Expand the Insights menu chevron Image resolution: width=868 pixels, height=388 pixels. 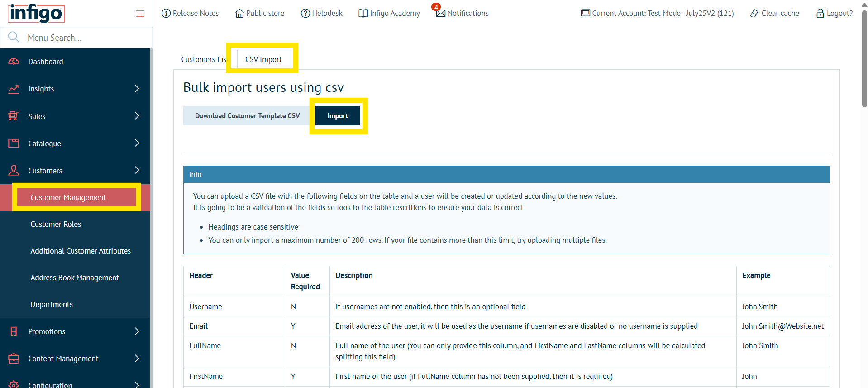(137, 89)
